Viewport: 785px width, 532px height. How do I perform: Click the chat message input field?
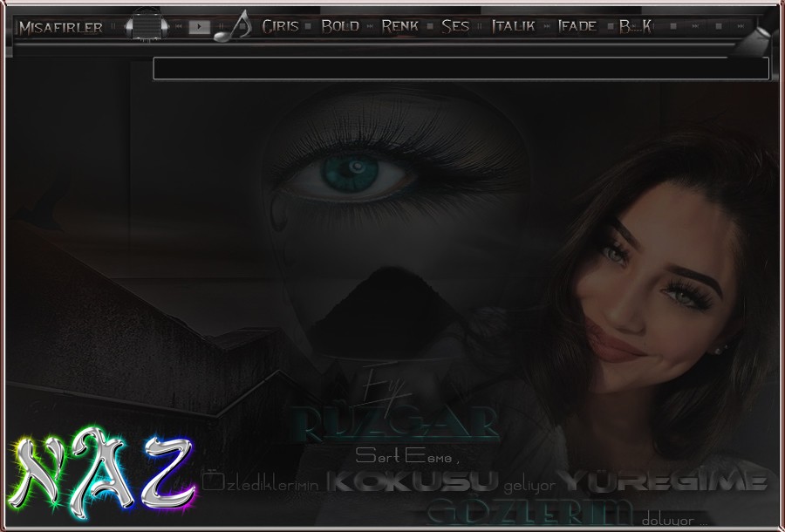click(461, 69)
